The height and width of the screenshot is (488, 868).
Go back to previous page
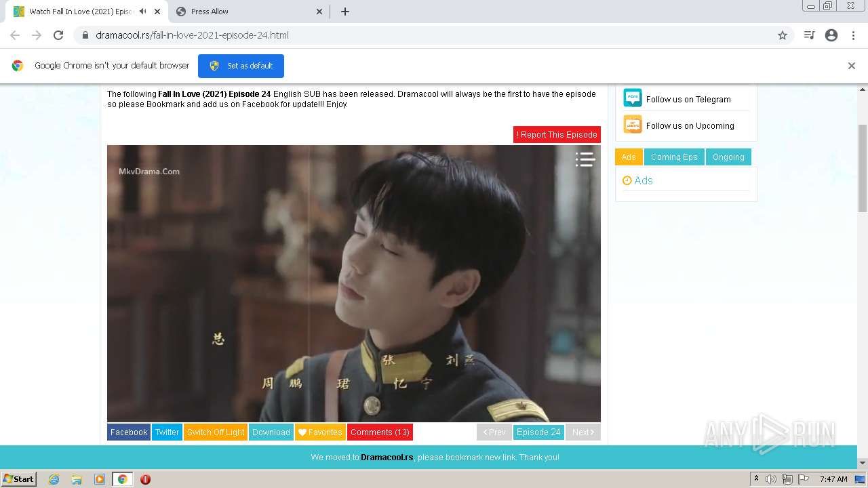[x=15, y=35]
